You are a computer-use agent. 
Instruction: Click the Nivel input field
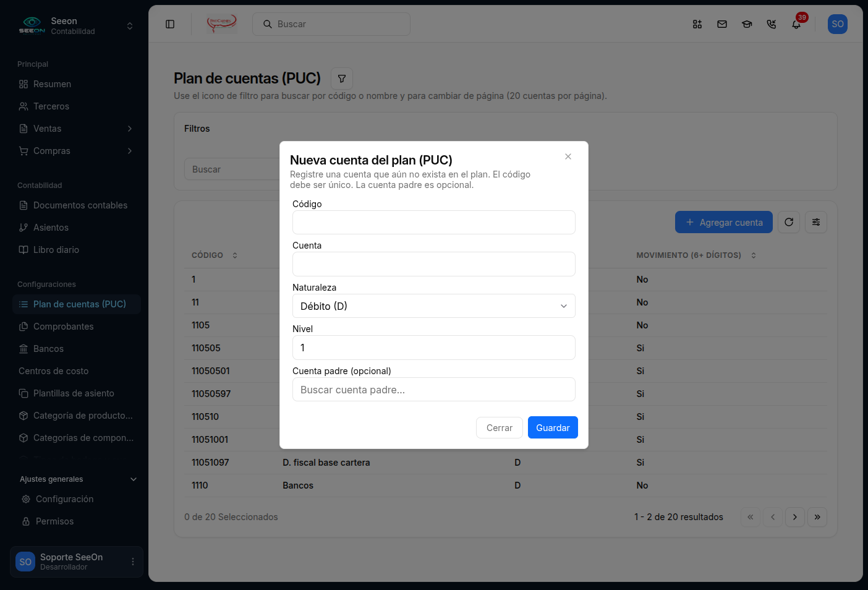pyautogui.click(x=434, y=348)
